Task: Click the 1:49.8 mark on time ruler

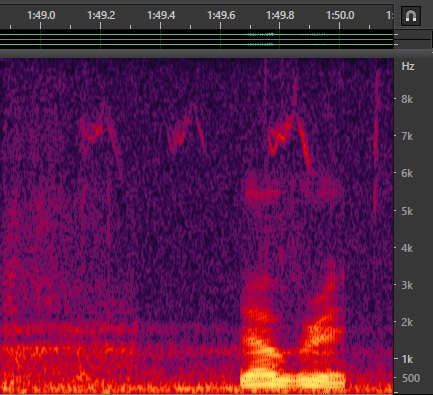Action: click(280, 15)
